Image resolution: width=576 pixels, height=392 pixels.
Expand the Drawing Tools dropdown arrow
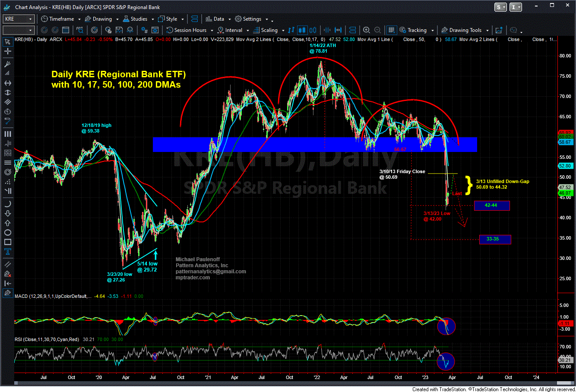coord(487,31)
